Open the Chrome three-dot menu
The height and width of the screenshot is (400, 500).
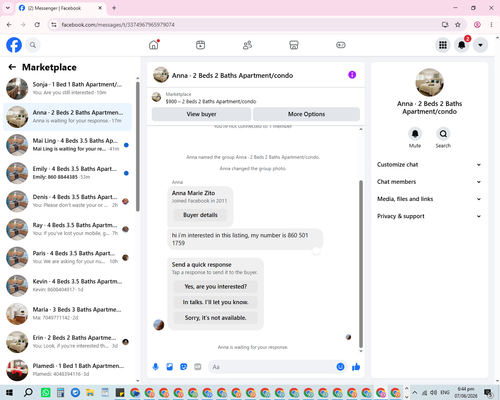[491, 25]
